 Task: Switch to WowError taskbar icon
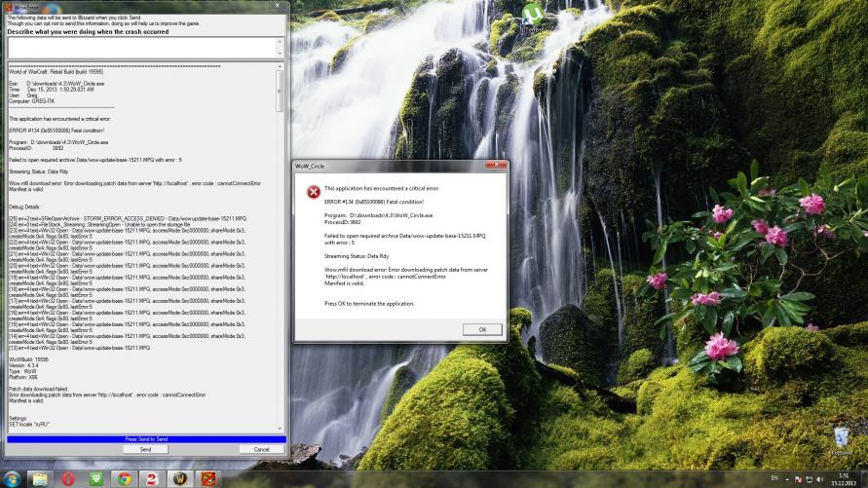click(209, 479)
